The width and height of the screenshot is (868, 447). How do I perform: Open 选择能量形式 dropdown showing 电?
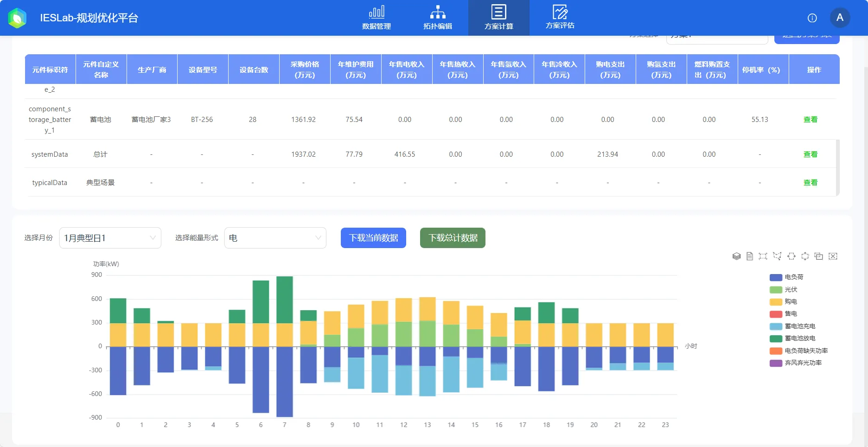click(x=275, y=238)
